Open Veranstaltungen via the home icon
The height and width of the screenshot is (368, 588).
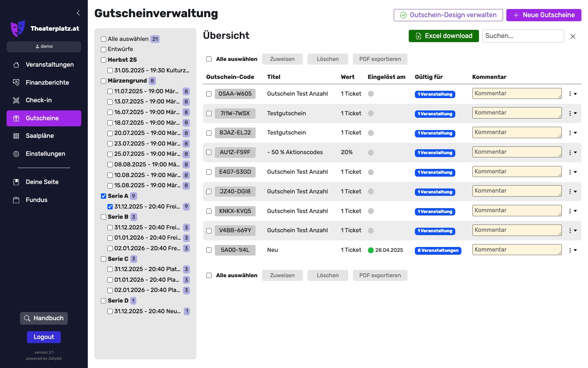click(x=16, y=65)
